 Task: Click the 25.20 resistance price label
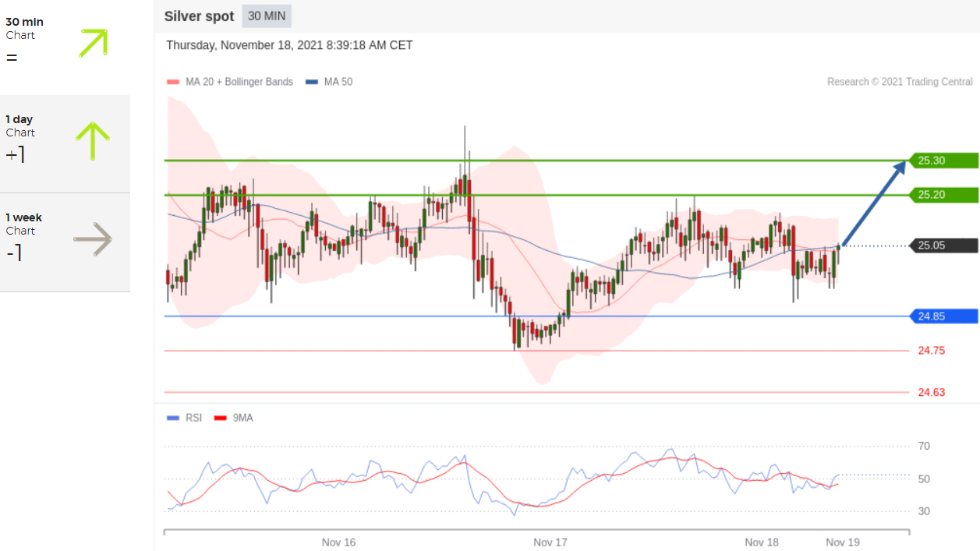(943, 194)
